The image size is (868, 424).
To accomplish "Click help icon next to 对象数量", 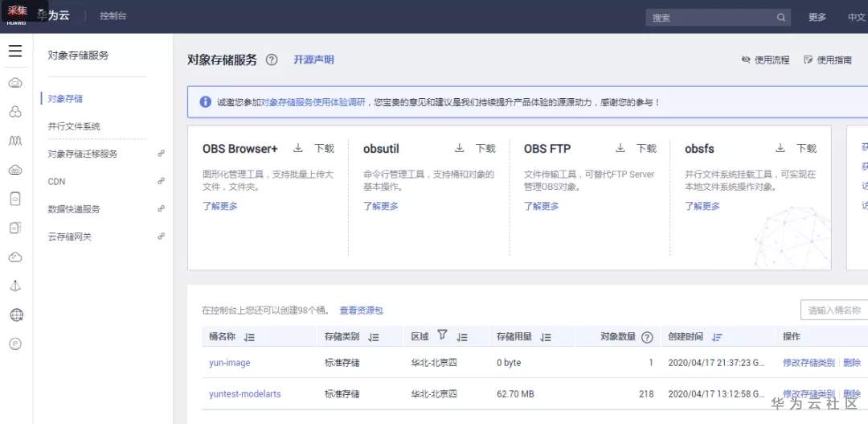I will pyautogui.click(x=646, y=337).
